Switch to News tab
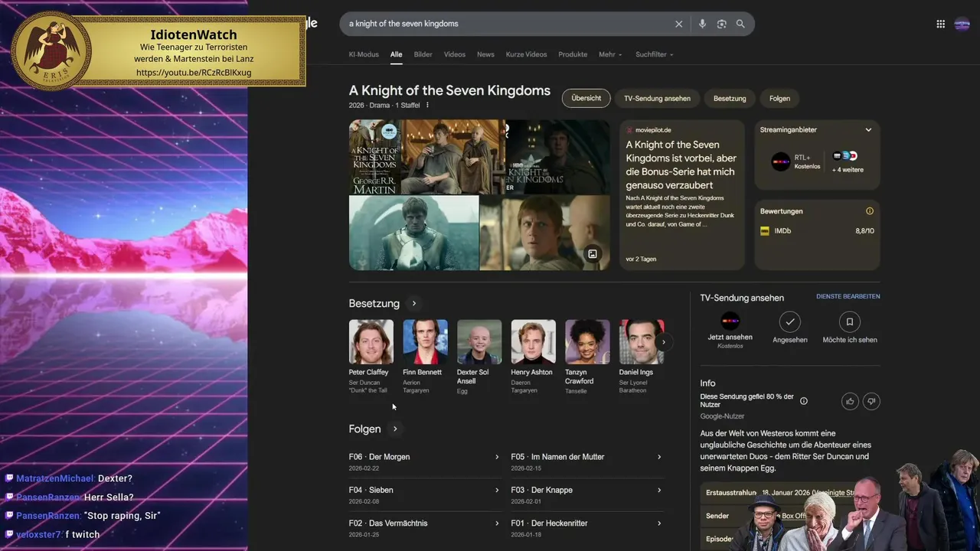The width and height of the screenshot is (980, 551). pos(485,54)
